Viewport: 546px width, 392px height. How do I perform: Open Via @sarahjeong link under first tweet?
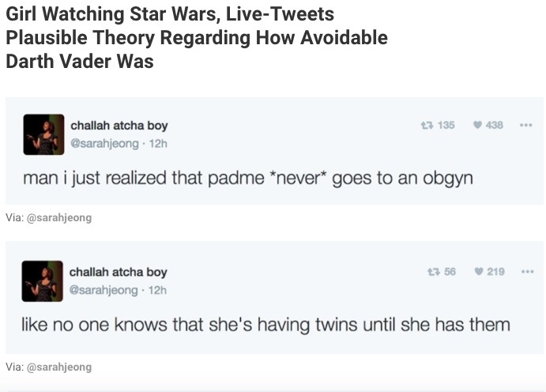pyautogui.click(x=58, y=218)
